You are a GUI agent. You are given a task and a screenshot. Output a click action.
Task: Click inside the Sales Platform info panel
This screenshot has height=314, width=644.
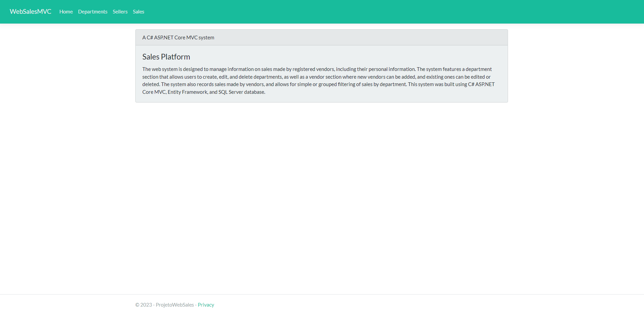[321, 74]
